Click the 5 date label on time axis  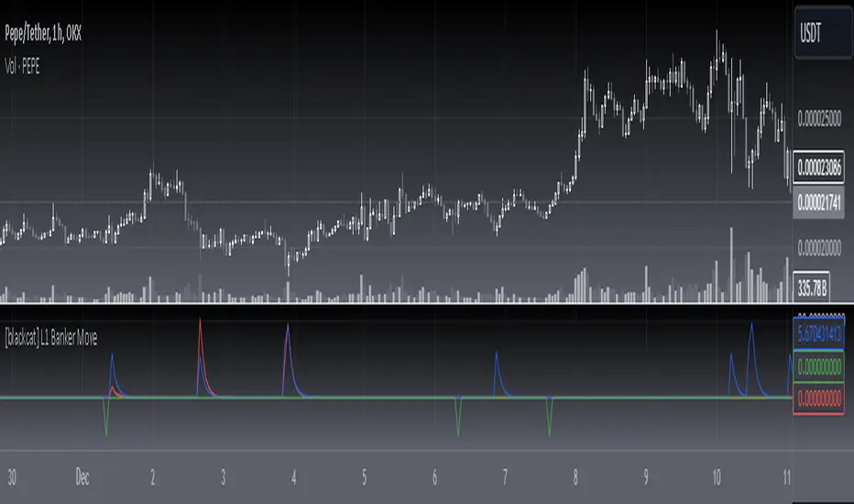(x=364, y=477)
